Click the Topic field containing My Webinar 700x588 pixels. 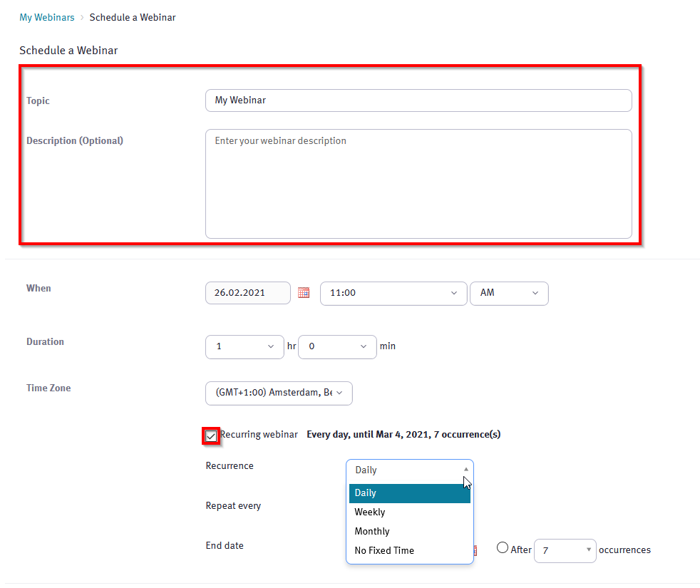(x=418, y=100)
